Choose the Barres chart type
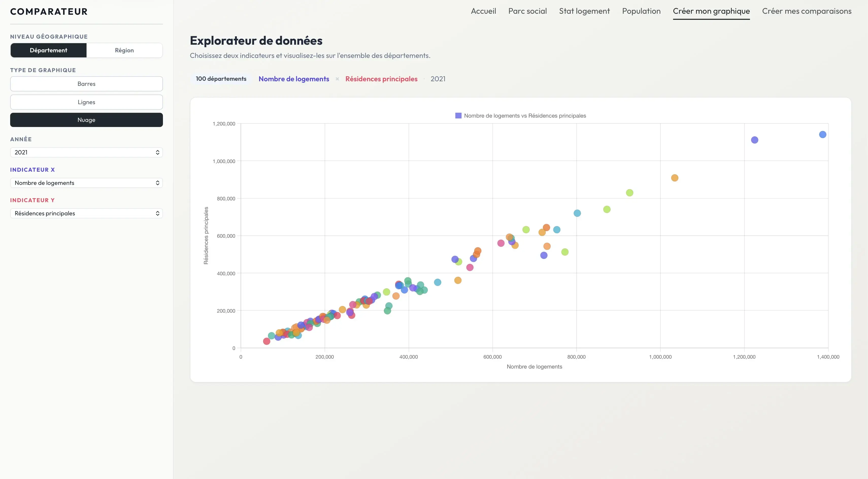868x479 pixels. pos(87,84)
